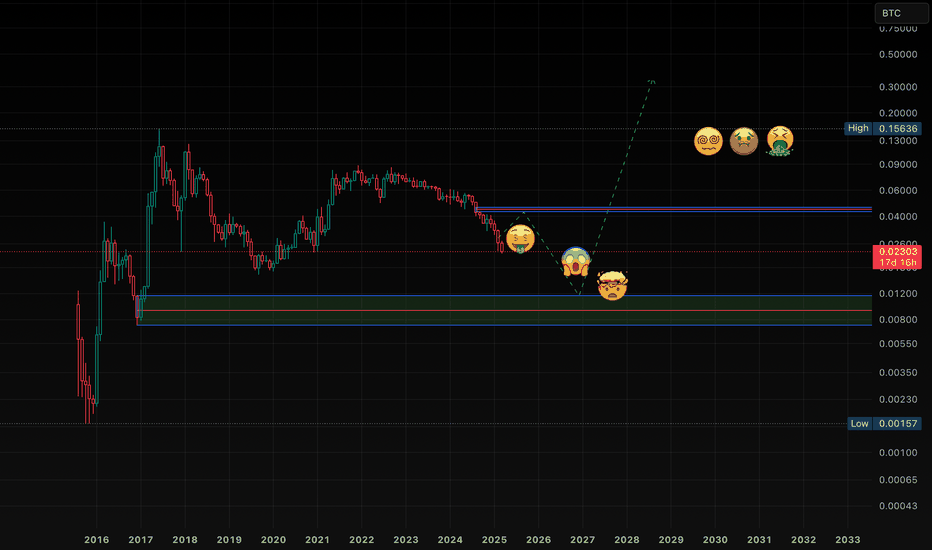Click the current price tag 0.02303
The height and width of the screenshot is (550, 932).
[898, 252]
